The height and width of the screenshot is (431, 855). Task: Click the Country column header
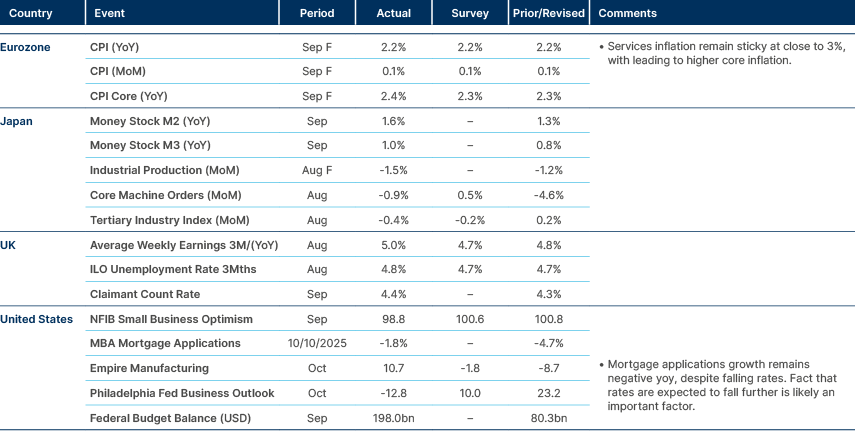point(31,14)
